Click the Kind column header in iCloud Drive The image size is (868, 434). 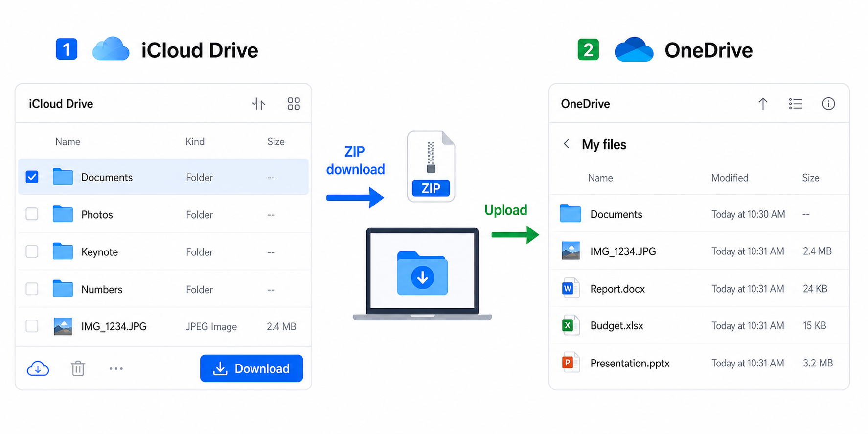coord(195,142)
